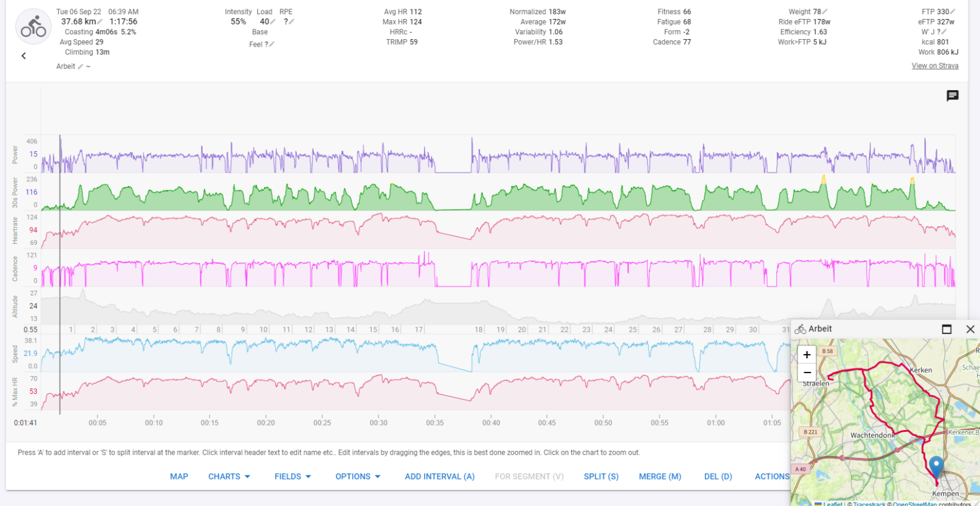Click the bike icon in the map header
980x506 pixels.
coord(800,330)
